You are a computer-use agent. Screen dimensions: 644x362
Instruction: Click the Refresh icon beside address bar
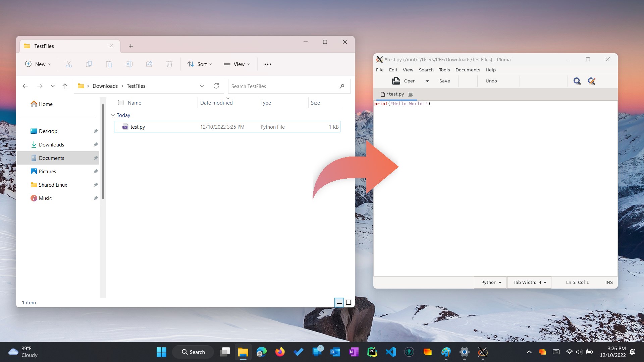tap(216, 86)
